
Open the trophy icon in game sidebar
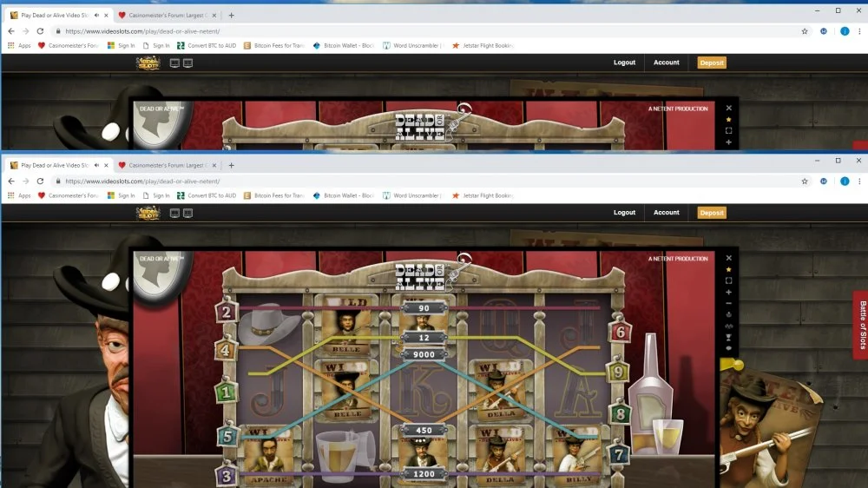[x=728, y=337]
